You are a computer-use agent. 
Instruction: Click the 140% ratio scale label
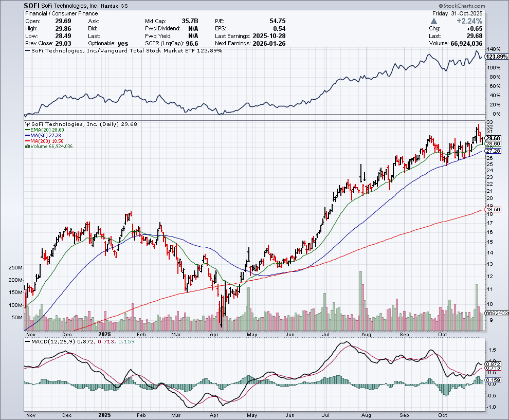(494, 49)
